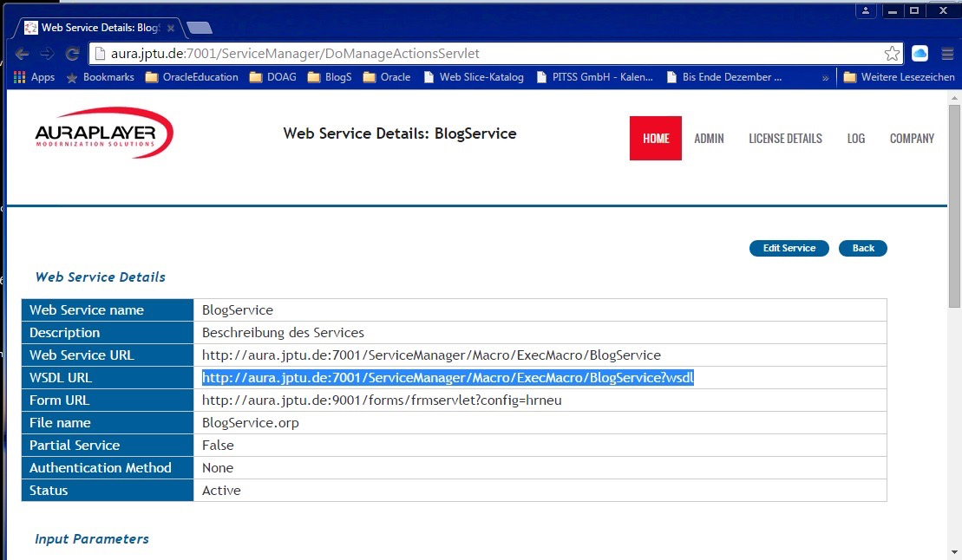962x560 pixels.
Task: Go to the HOME menu item
Action: click(656, 139)
